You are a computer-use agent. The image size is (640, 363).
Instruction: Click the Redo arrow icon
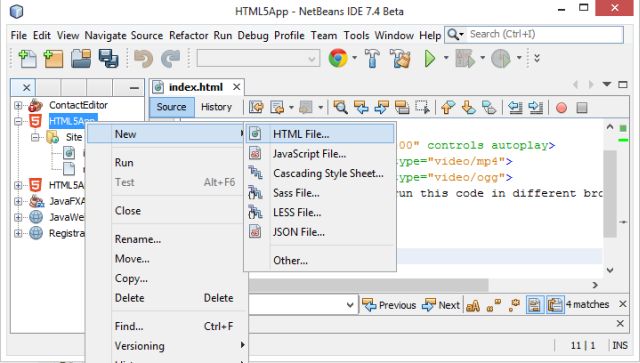[170, 59]
